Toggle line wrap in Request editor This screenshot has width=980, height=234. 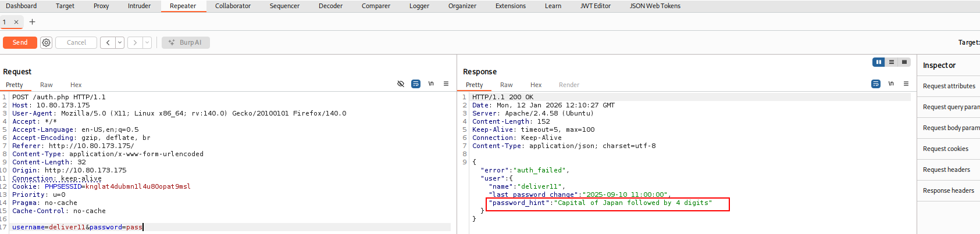[x=416, y=84]
